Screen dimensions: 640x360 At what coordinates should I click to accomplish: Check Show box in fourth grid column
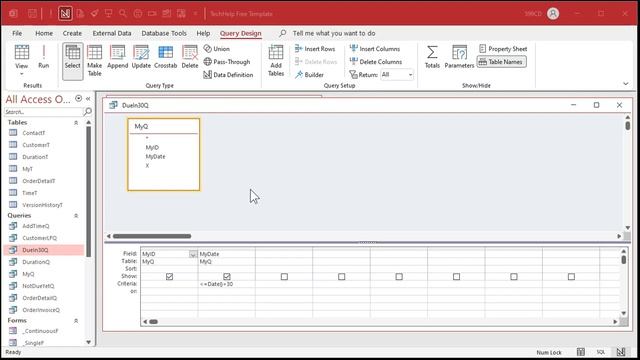[342, 277]
